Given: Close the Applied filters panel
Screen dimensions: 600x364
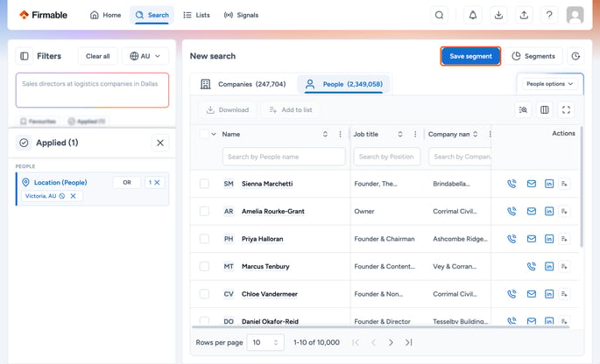Looking at the screenshot, I should 160,143.
